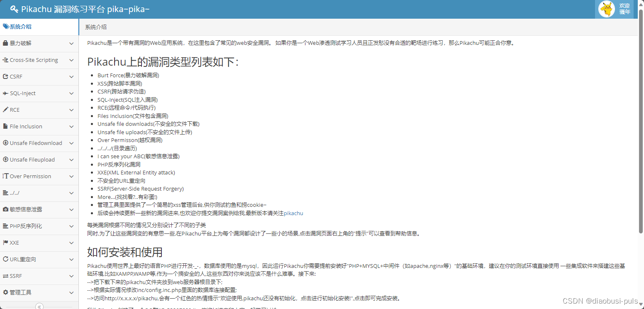Expand the SSRF chevron
The width and height of the screenshot is (644, 309).
pos(71,276)
